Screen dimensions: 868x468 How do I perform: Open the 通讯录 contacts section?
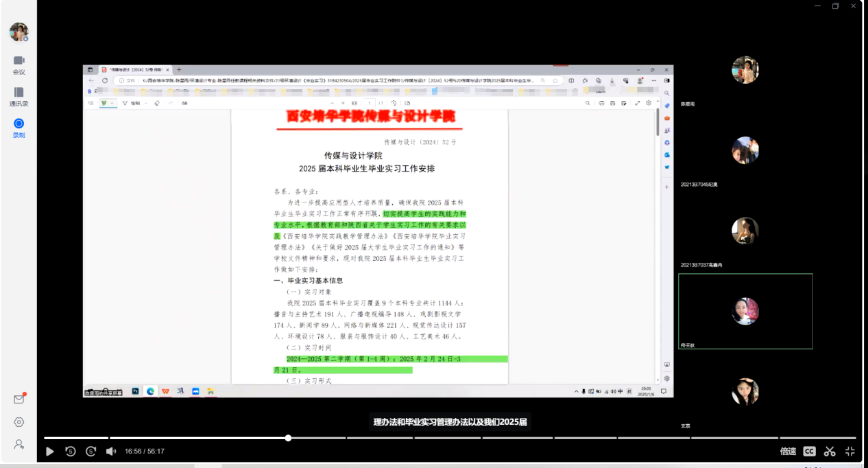click(x=19, y=96)
